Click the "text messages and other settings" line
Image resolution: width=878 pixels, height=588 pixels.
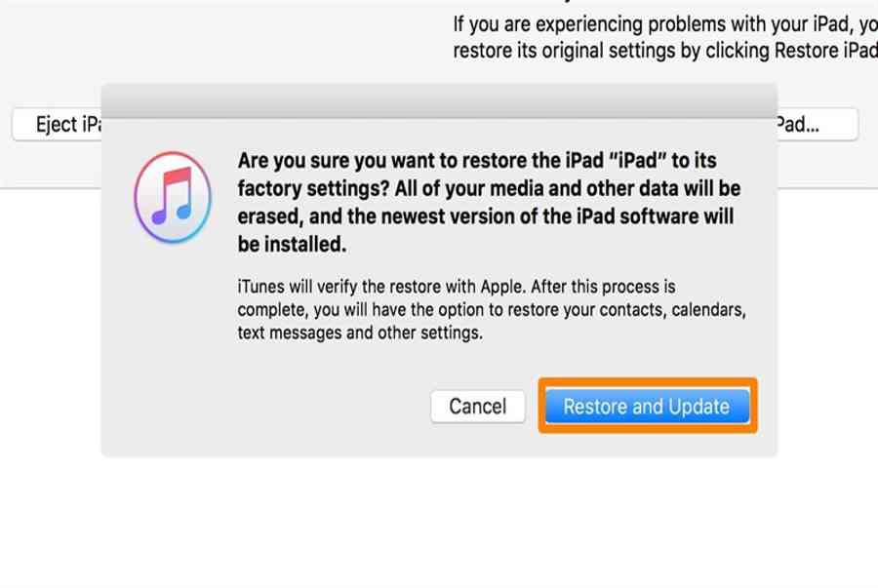pyautogui.click(x=360, y=333)
